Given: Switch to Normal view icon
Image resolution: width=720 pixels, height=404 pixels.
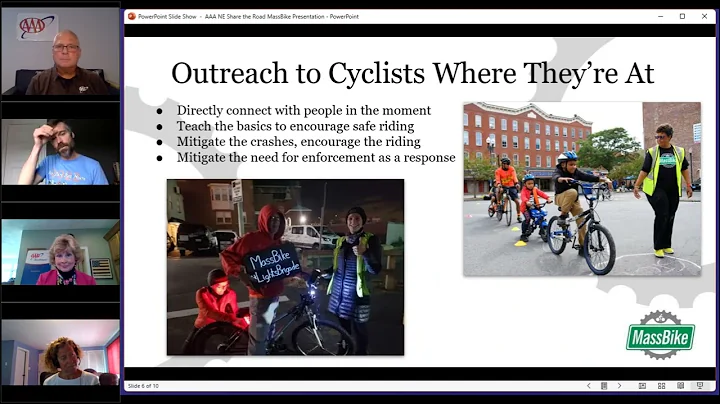Looking at the screenshot, I should pos(642,386).
